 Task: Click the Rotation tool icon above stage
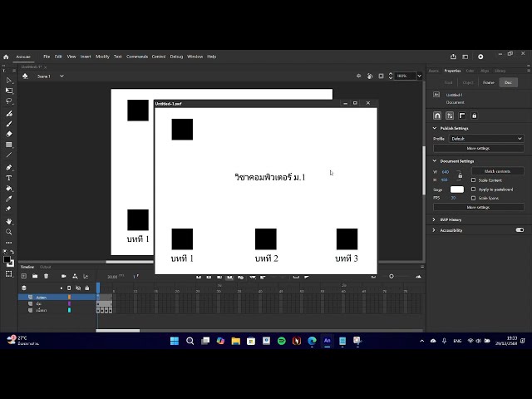point(370,76)
